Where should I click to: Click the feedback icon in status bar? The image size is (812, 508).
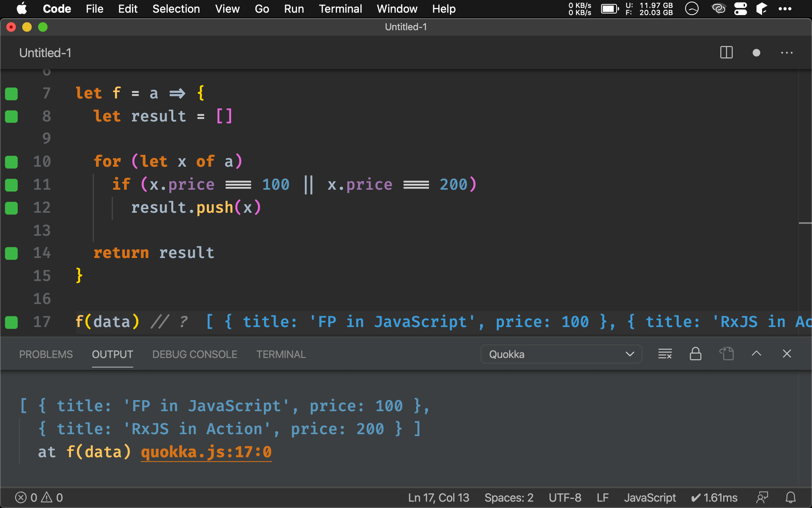[x=762, y=498]
